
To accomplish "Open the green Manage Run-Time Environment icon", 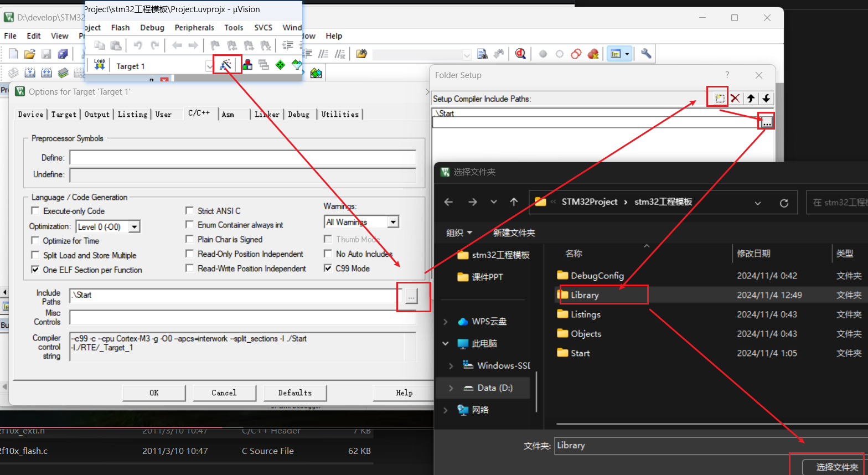I will pos(281,65).
